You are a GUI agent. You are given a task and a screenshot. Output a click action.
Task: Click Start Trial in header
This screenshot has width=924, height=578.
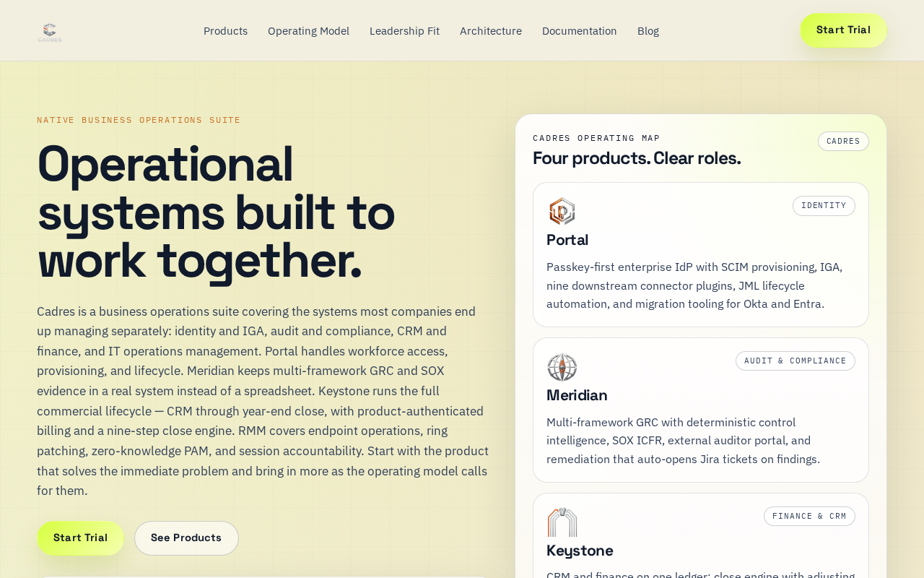[843, 30]
